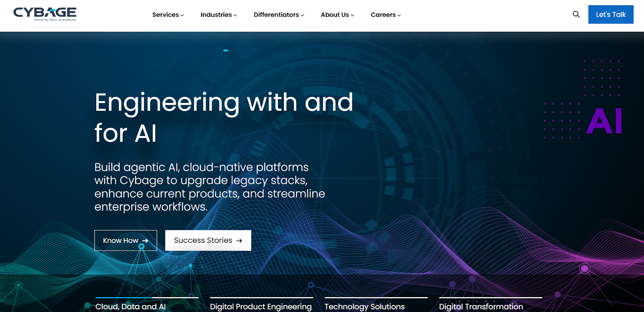
Task: Click the 'Engineering with and for AI' headline
Action: point(224,118)
